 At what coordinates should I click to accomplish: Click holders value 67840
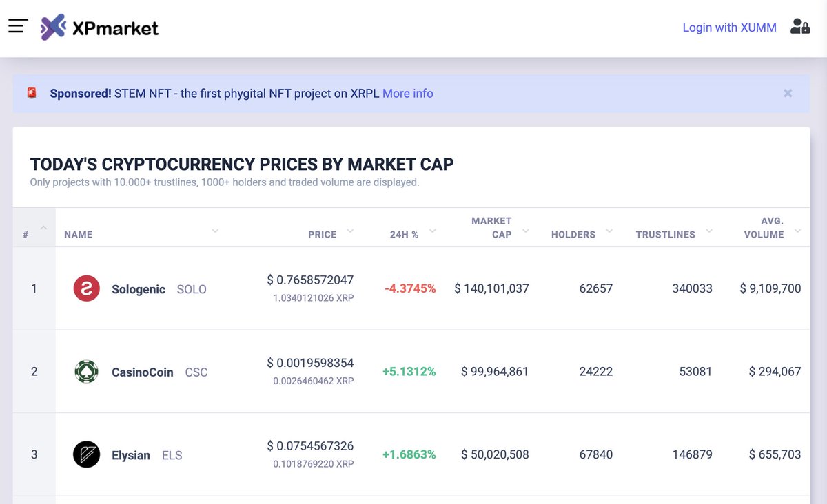coord(596,455)
